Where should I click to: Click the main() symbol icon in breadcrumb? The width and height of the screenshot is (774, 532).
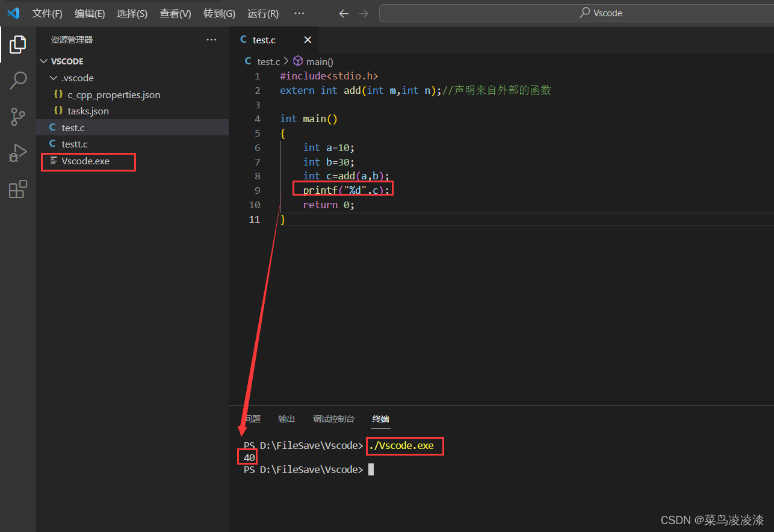point(297,61)
